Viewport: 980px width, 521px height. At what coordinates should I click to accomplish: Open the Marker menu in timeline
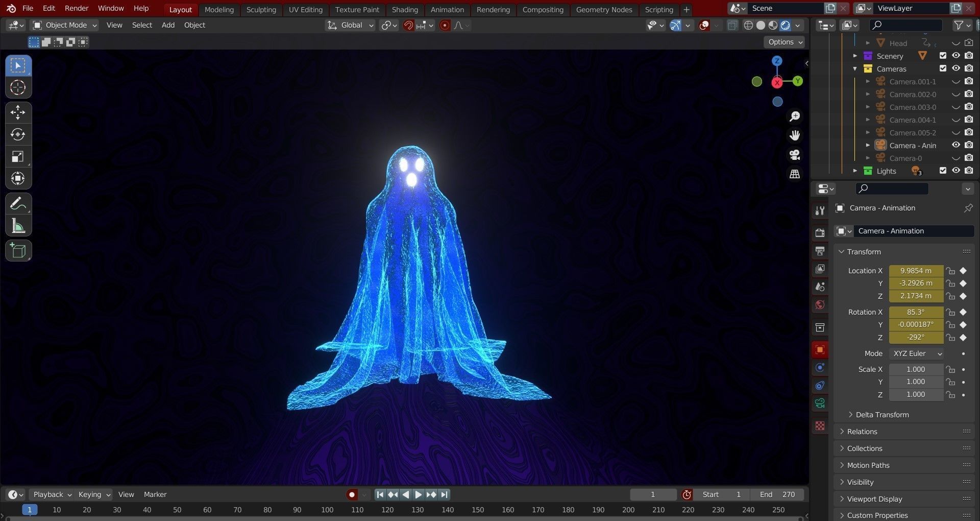(155, 494)
